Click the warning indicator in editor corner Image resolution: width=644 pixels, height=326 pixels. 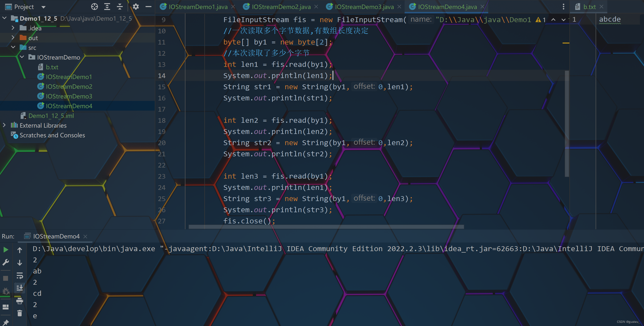pos(540,19)
